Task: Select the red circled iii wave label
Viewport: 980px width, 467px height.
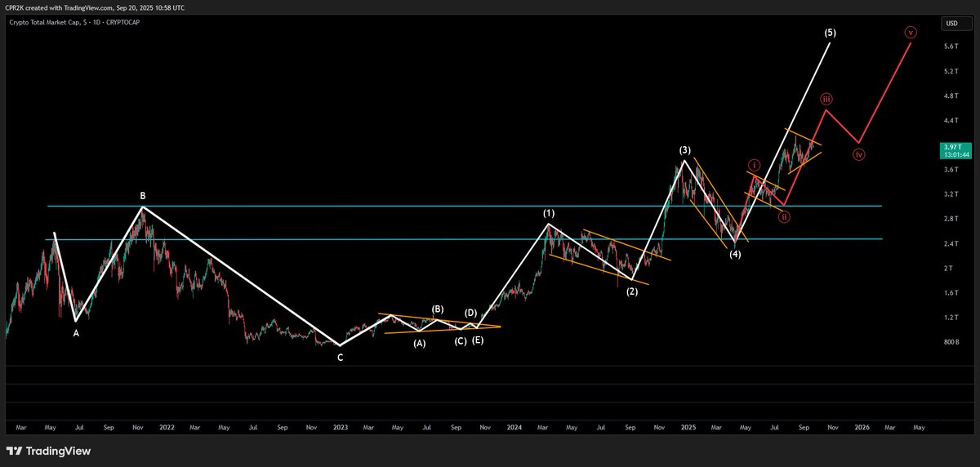Action: coord(826,100)
